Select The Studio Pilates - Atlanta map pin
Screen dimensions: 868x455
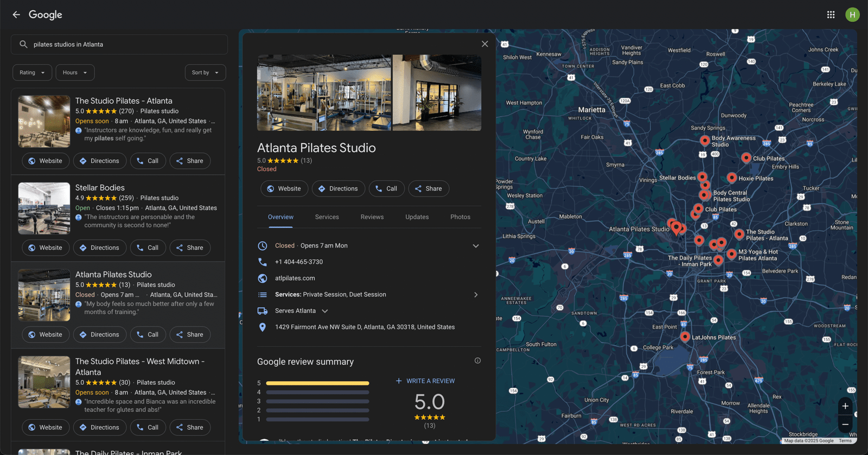coord(739,234)
